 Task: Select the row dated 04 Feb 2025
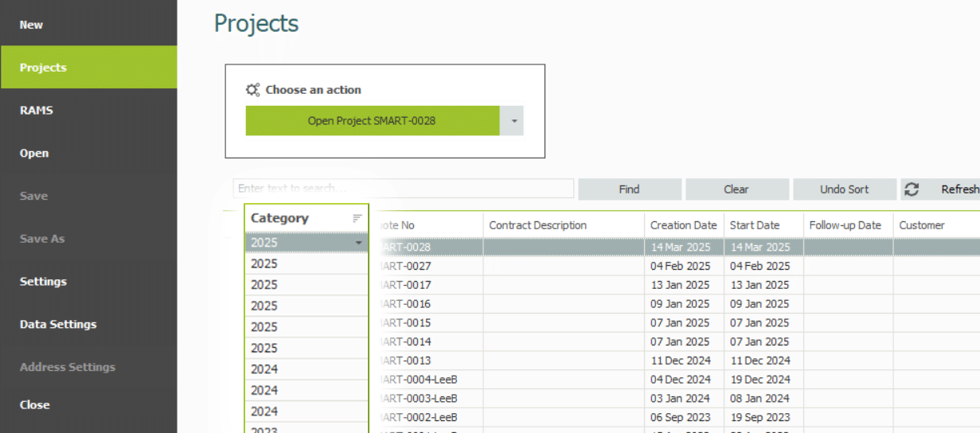click(x=680, y=266)
